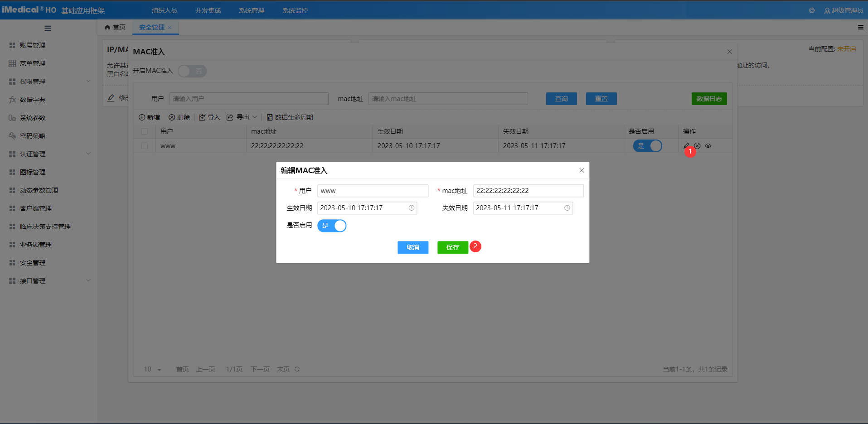Open the settings gear in the top bar
The height and width of the screenshot is (424, 868).
coord(812,10)
